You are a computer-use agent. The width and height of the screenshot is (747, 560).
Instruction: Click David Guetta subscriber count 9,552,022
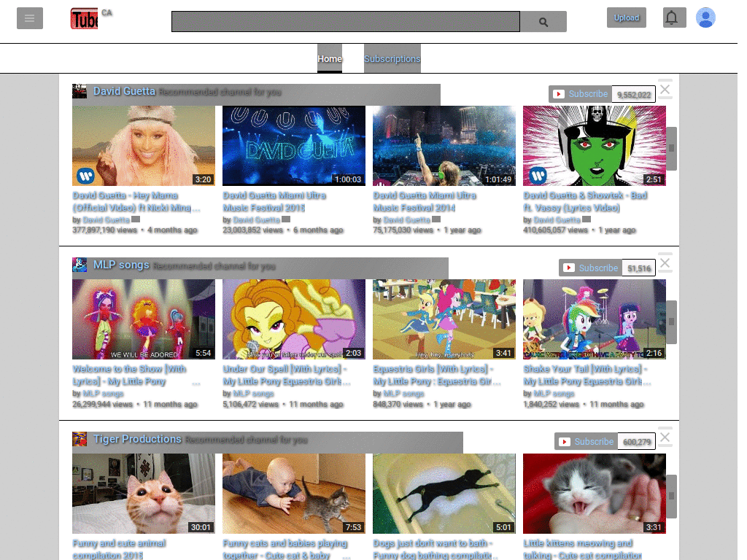click(634, 94)
